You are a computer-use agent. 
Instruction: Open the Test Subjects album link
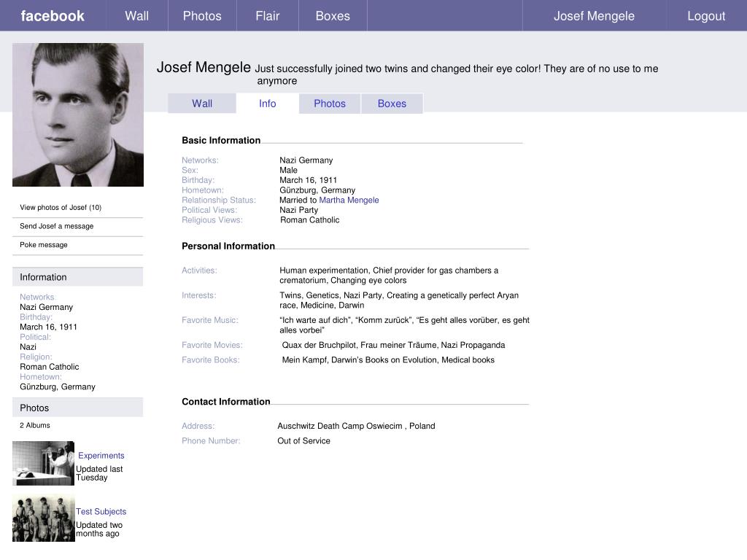[101, 511]
